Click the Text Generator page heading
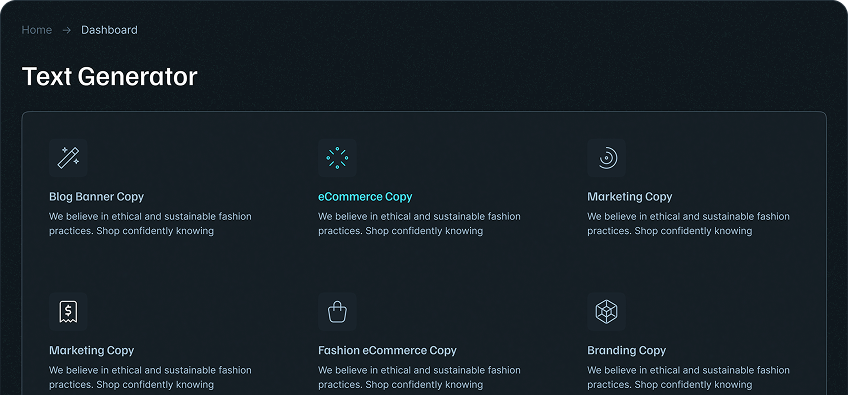 point(109,76)
